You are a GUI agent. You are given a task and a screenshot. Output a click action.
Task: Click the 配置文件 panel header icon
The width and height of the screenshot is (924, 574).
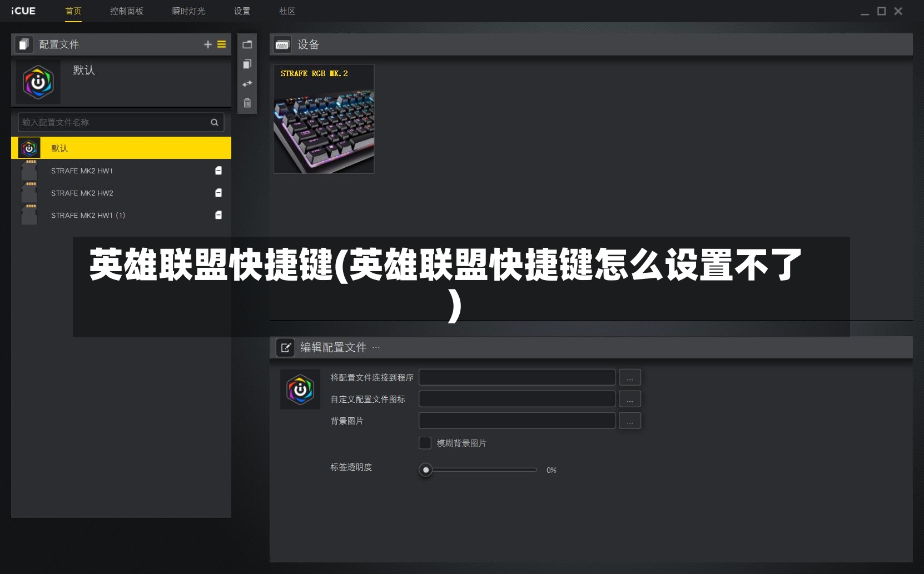(x=24, y=44)
